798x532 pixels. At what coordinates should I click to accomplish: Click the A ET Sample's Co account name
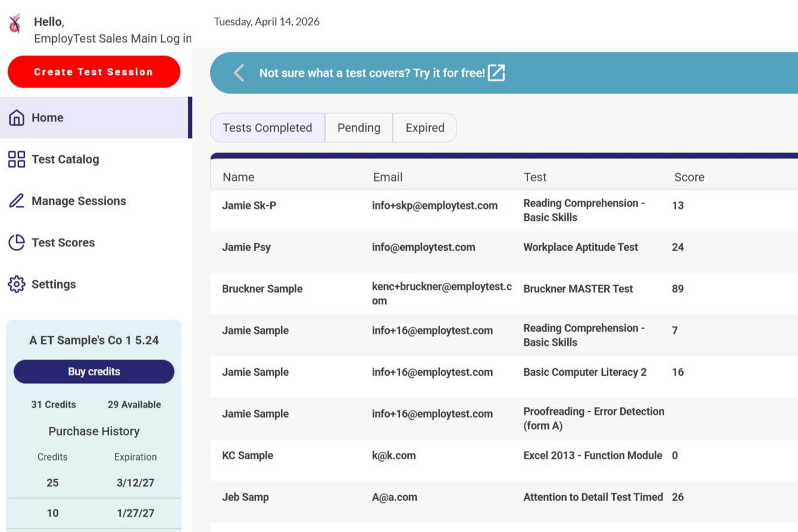click(93, 340)
